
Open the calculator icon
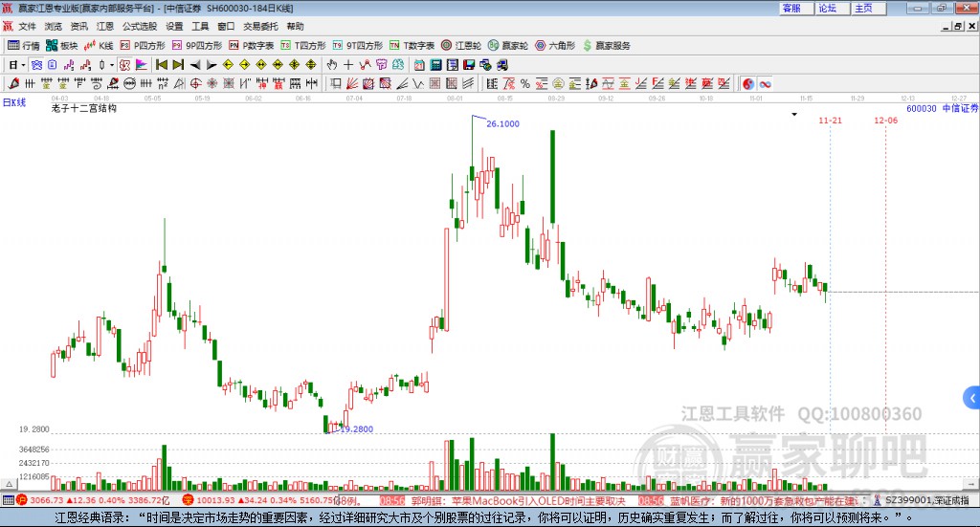(435, 65)
